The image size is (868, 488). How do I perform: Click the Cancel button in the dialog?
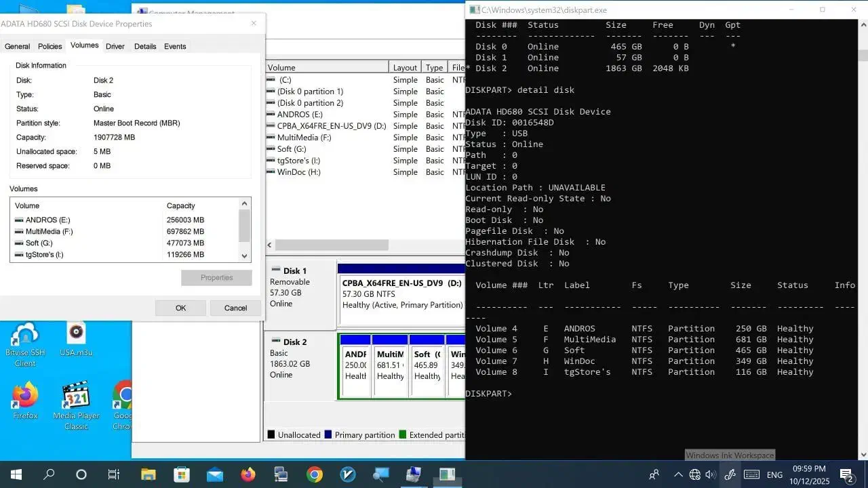(x=235, y=308)
